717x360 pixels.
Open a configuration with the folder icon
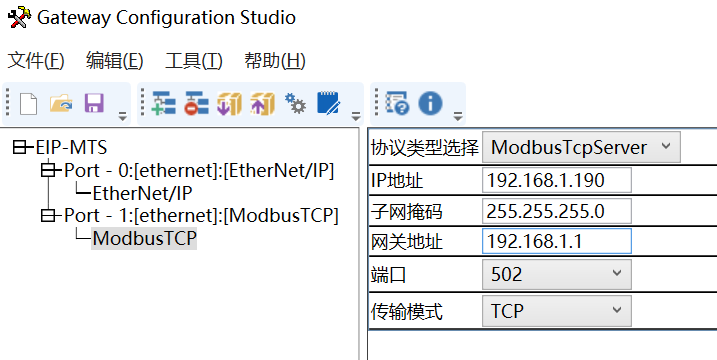tap(61, 103)
